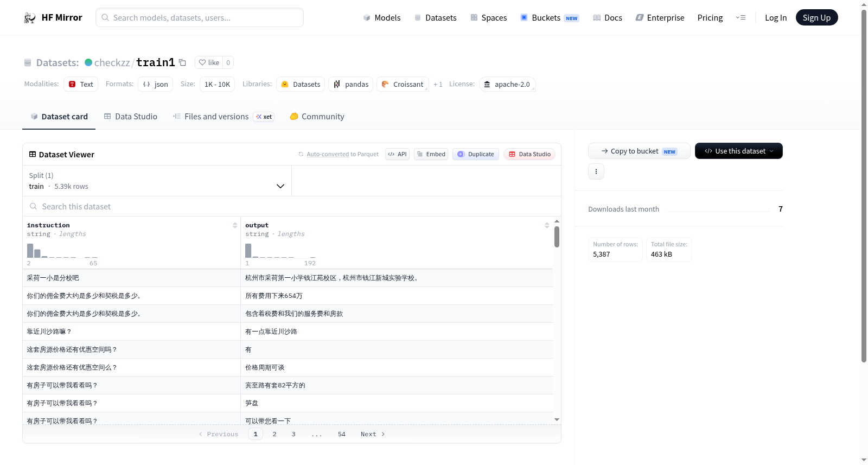Screen dimensions: 868x465
Task: Click the Total file size 463 kB box
Action: coord(669,250)
